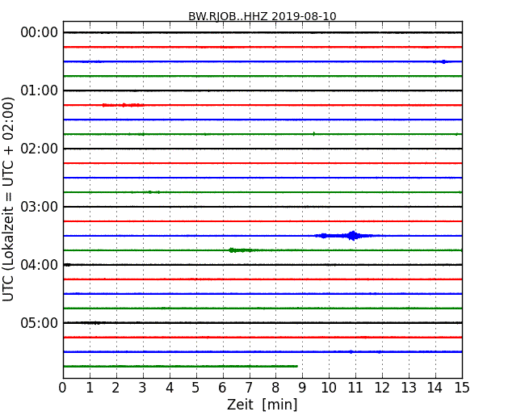Screen dimensions: 525x420
Task: Click the x-axis label Zeit [min]
Action: coord(262,405)
